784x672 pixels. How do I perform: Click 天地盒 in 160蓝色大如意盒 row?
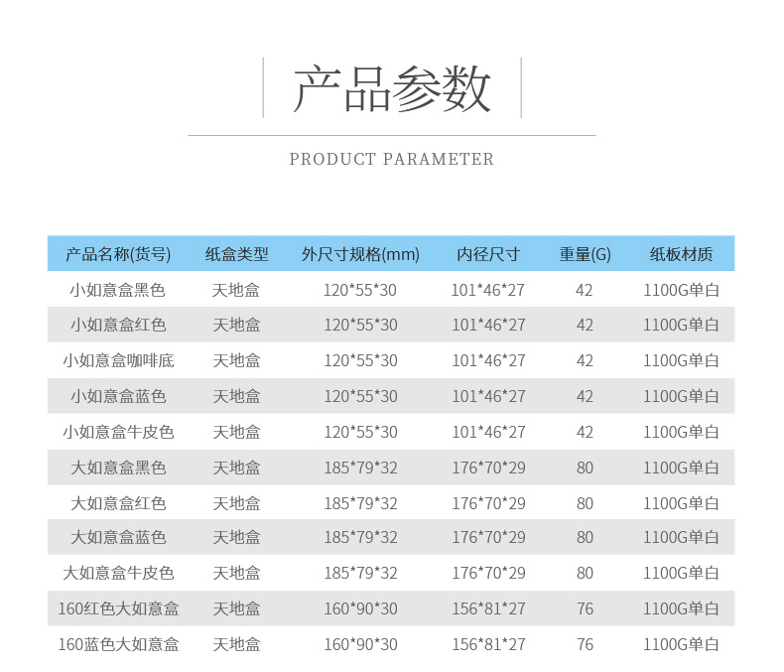pyautogui.click(x=236, y=644)
